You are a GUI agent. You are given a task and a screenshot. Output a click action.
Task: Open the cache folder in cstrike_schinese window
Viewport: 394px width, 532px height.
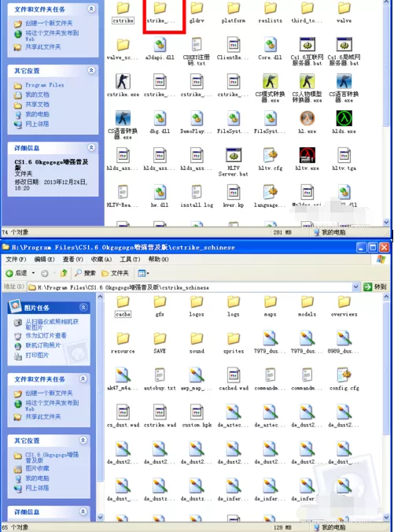(123, 302)
